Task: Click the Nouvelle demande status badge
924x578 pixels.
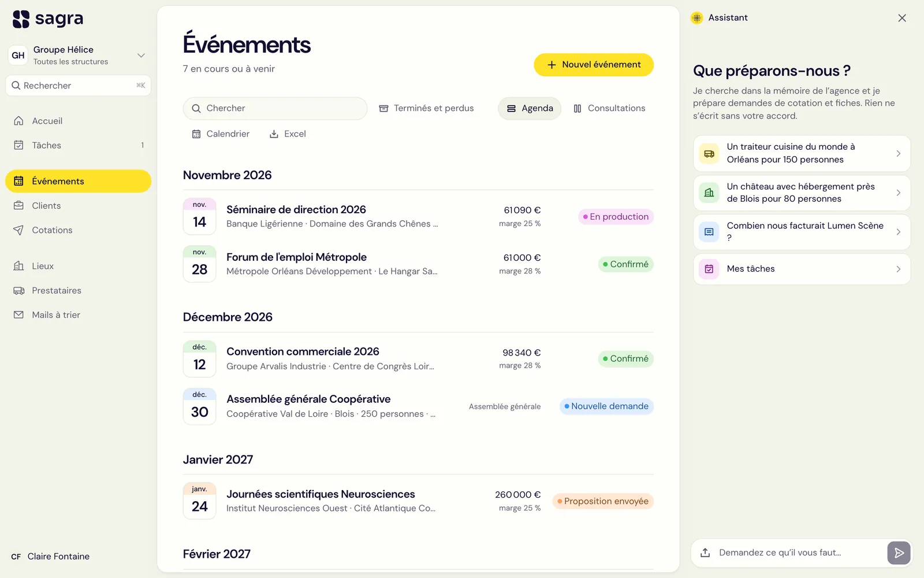Action: 606,406
